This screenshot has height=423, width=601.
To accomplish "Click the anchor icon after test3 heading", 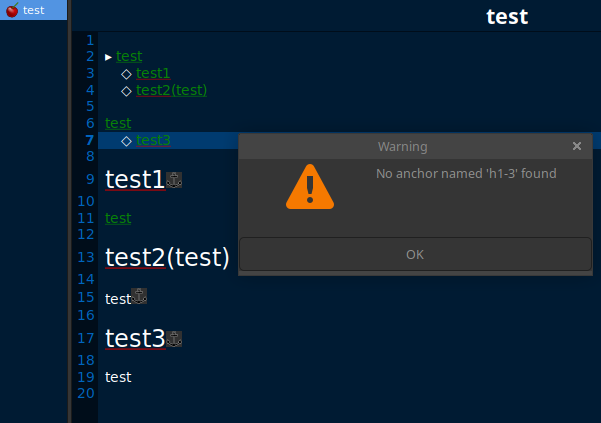I will [174, 339].
